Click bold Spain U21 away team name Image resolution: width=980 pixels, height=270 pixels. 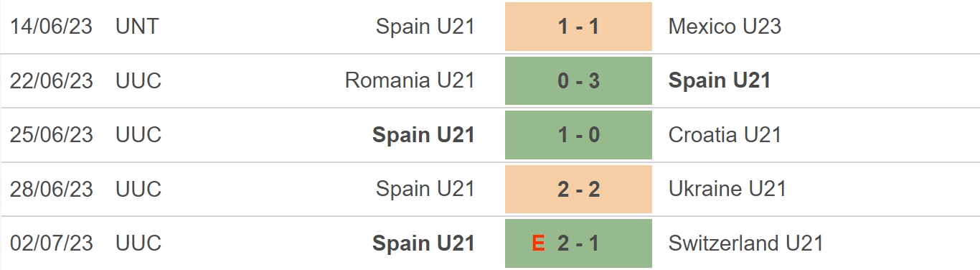(720, 80)
